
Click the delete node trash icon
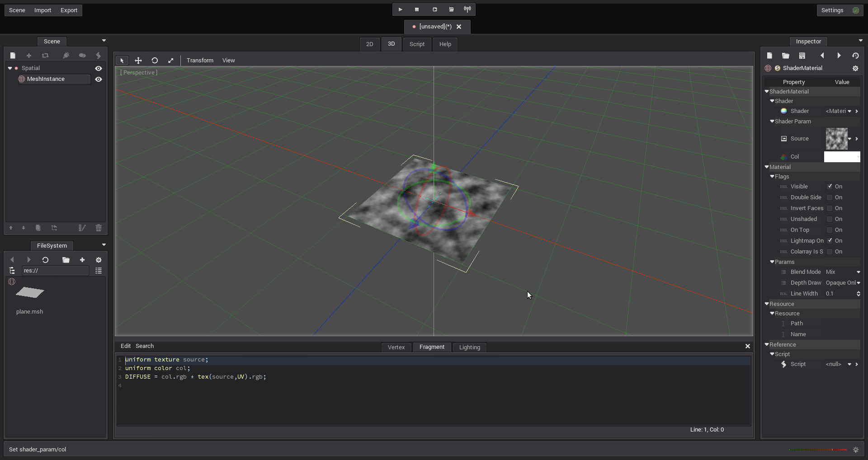tap(99, 228)
